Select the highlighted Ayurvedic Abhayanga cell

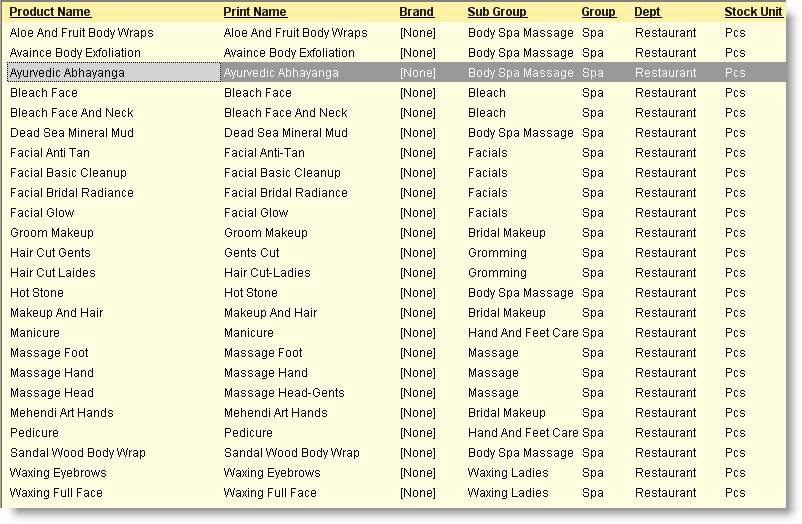coord(114,73)
